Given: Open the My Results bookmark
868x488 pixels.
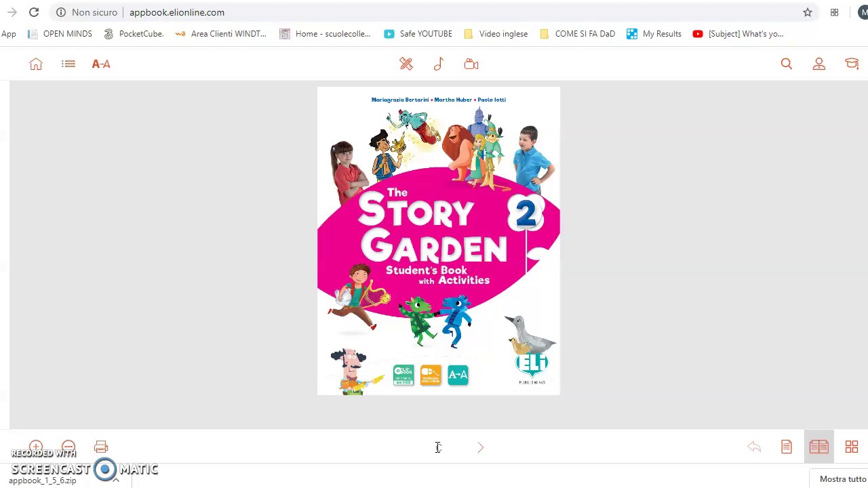Looking at the screenshot, I should (x=654, y=34).
